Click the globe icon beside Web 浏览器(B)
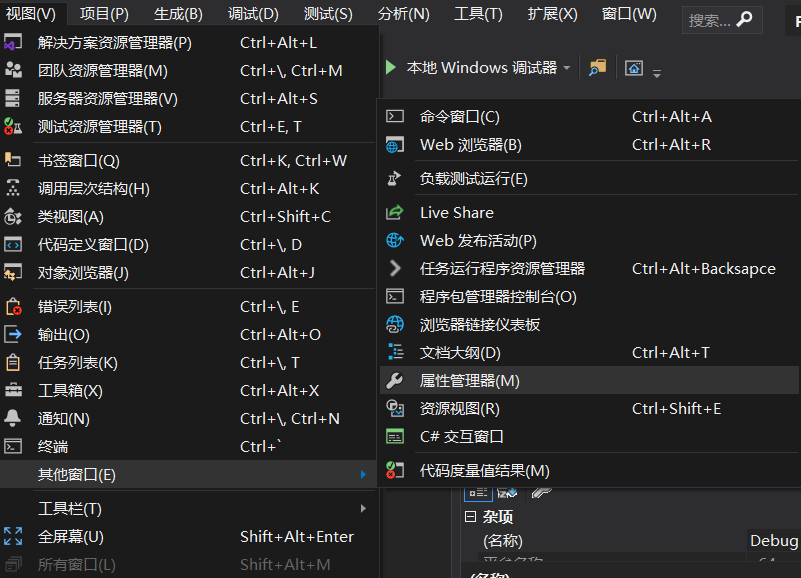Viewport: 801px width, 578px height. pos(394,145)
